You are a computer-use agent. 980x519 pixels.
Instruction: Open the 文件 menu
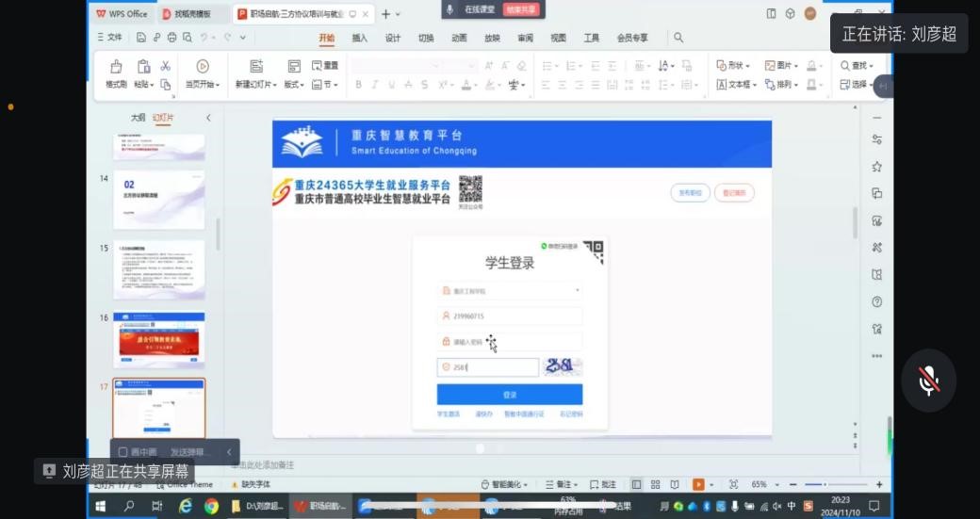[109, 38]
